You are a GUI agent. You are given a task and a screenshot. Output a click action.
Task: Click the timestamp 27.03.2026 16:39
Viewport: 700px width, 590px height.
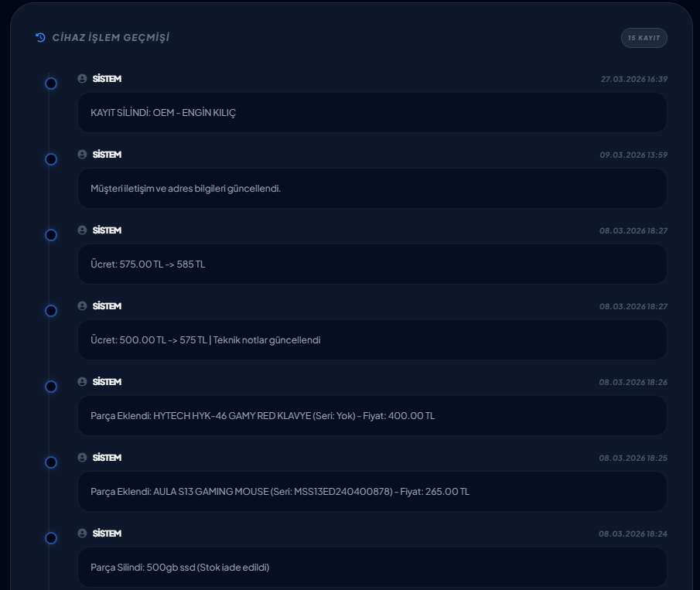pyautogui.click(x=636, y=78)
